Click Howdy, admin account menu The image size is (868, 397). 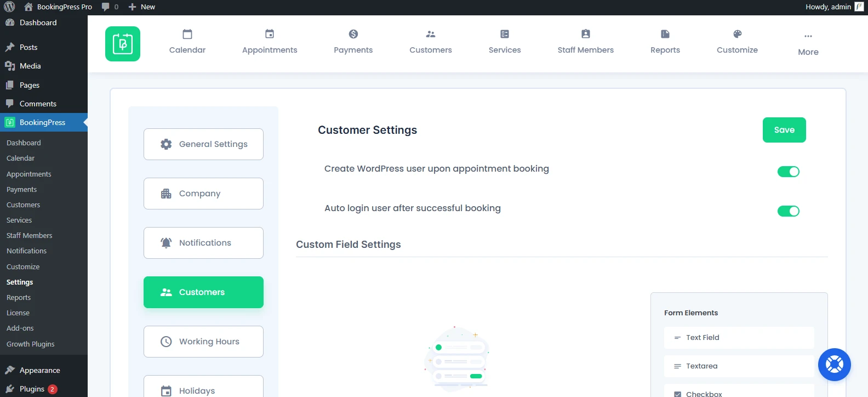click(x=834, y=7)
